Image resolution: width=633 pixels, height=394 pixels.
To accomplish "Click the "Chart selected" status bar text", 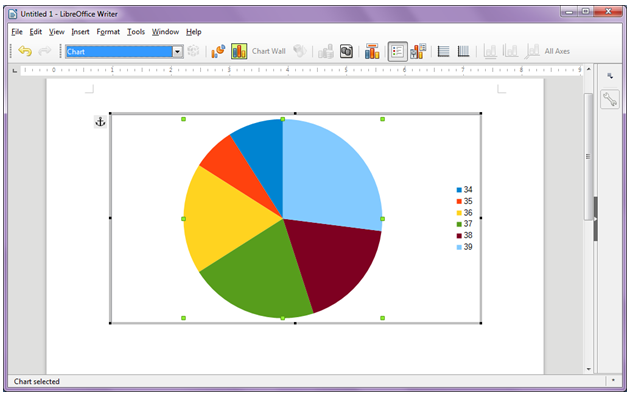I will [37, 381].
